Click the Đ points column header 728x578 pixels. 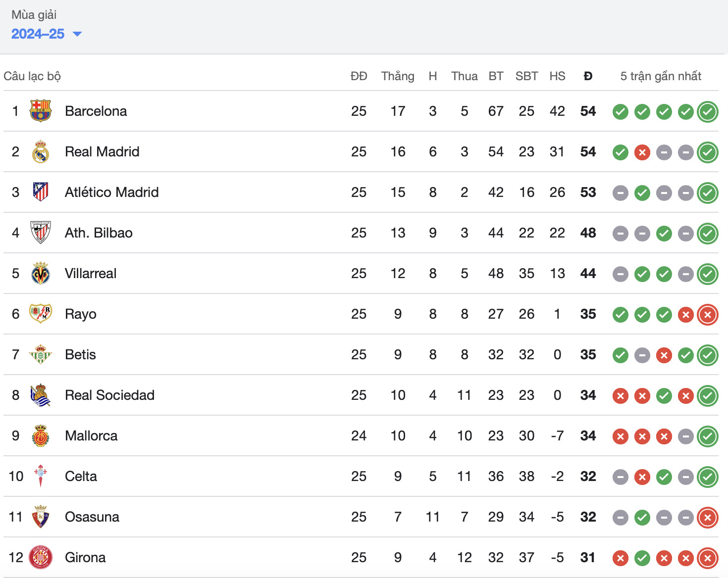588,76
